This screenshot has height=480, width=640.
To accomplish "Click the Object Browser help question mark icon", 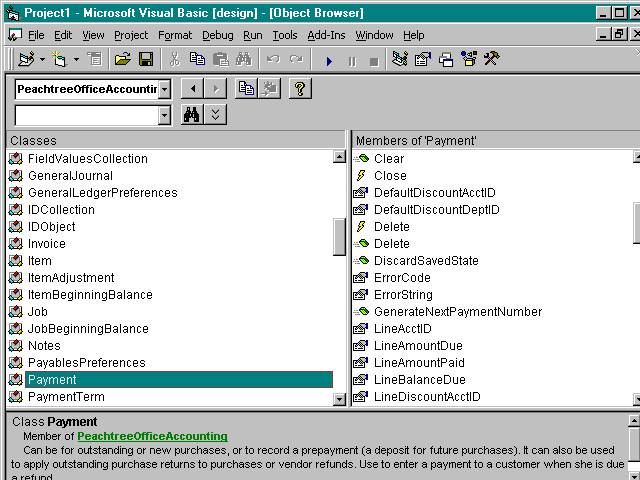I will coord(299,89).
